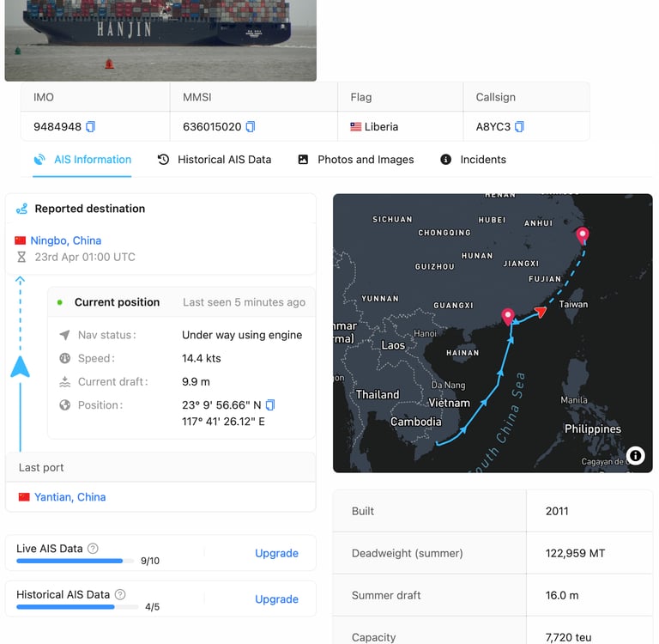
Task: Click 'Last seen 5 minutes ago' text
Action: (x=245, y=302)
